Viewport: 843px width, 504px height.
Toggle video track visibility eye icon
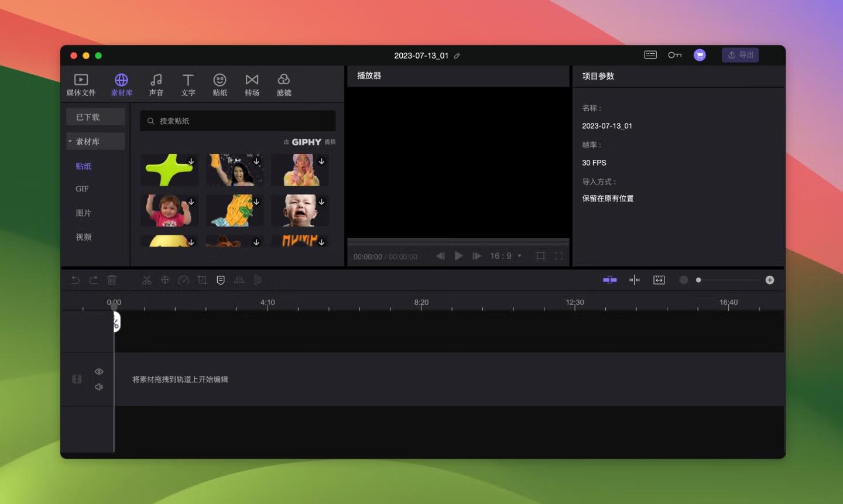99,372
